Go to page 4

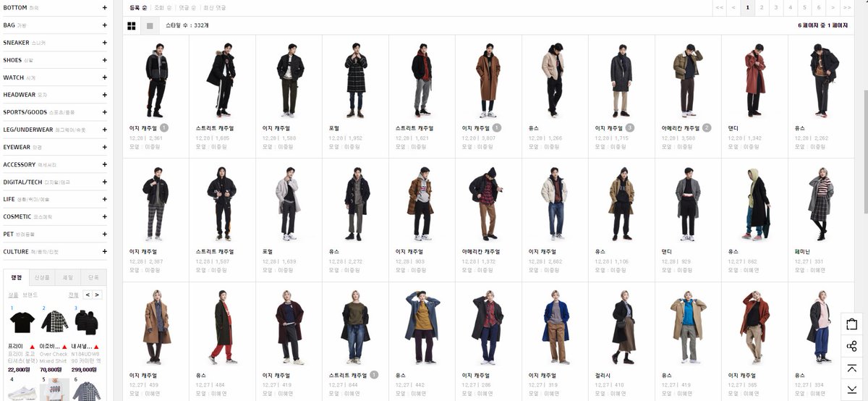[790, 7]
